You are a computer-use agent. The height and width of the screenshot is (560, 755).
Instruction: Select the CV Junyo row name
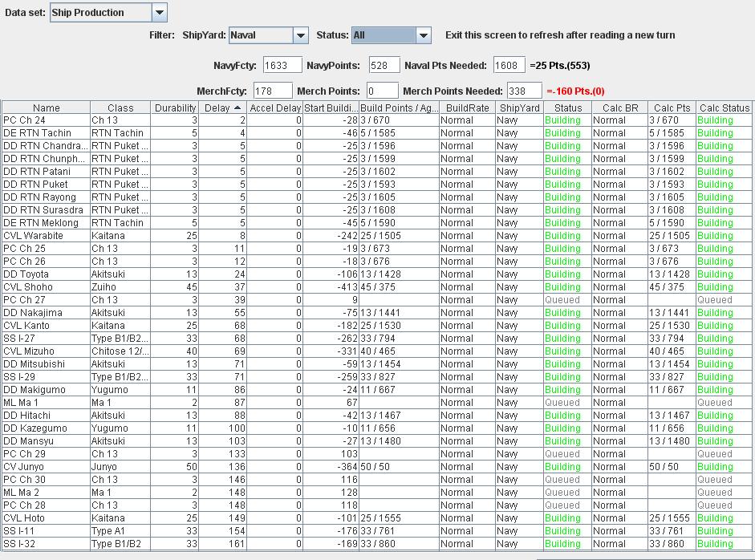(23, 467)
